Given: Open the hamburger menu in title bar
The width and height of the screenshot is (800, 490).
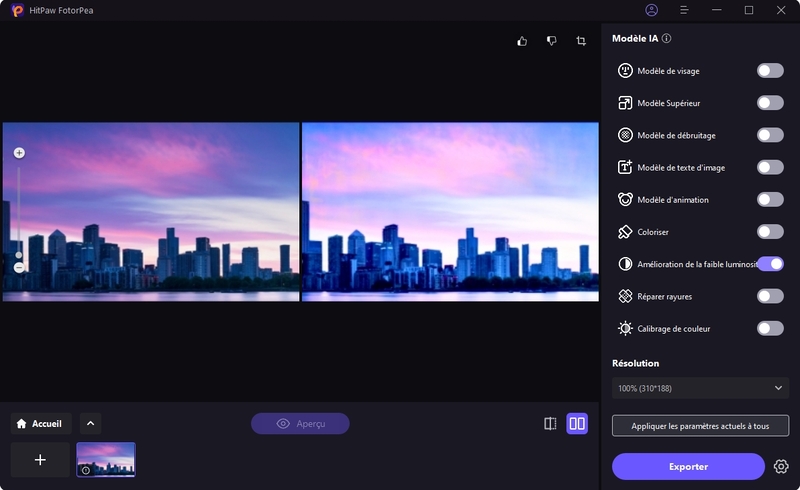Looking at the screenshot, I should pyautogui.click(x=684, y=10).
